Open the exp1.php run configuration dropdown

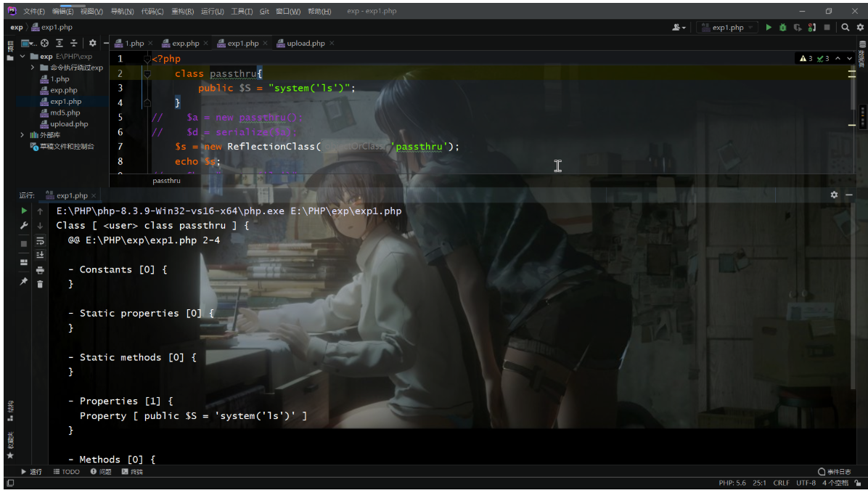tap(726, 27)
